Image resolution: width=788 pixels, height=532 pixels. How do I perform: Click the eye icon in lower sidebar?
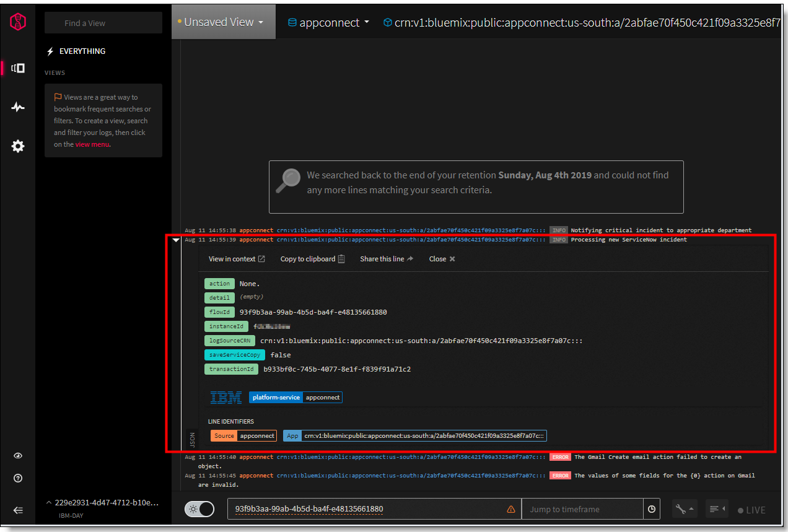click(x=17, y=455)
